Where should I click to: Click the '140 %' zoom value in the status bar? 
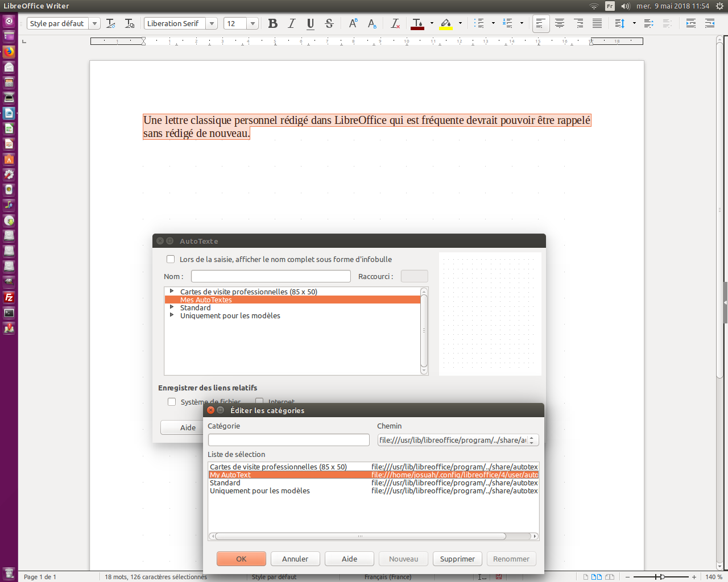(x=714, y=577)
